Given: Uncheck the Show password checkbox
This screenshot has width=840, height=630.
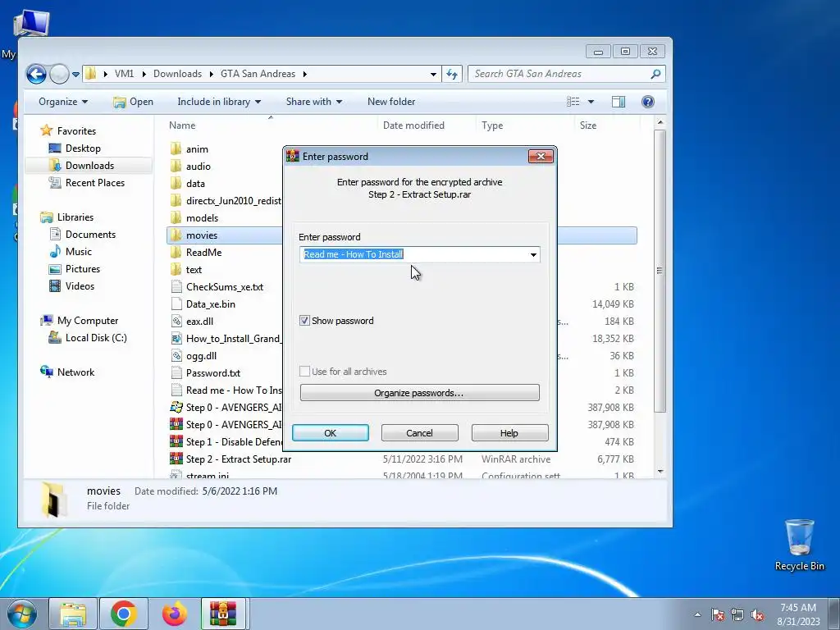Looking at the screenshot, I should [304, 321].
